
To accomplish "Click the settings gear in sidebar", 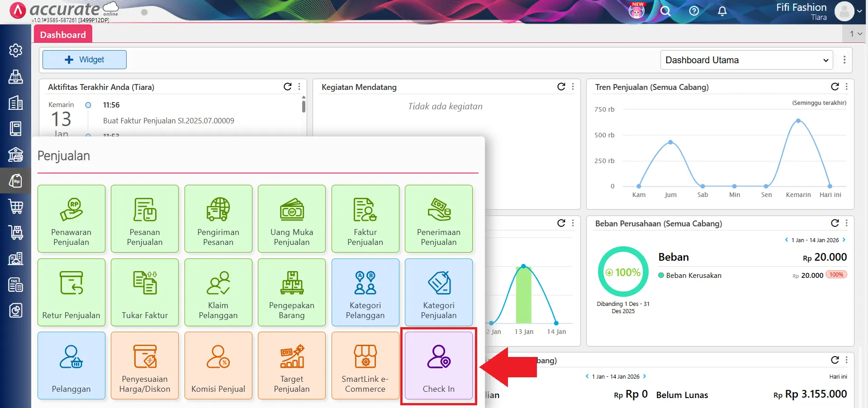I will click(16, 50).
